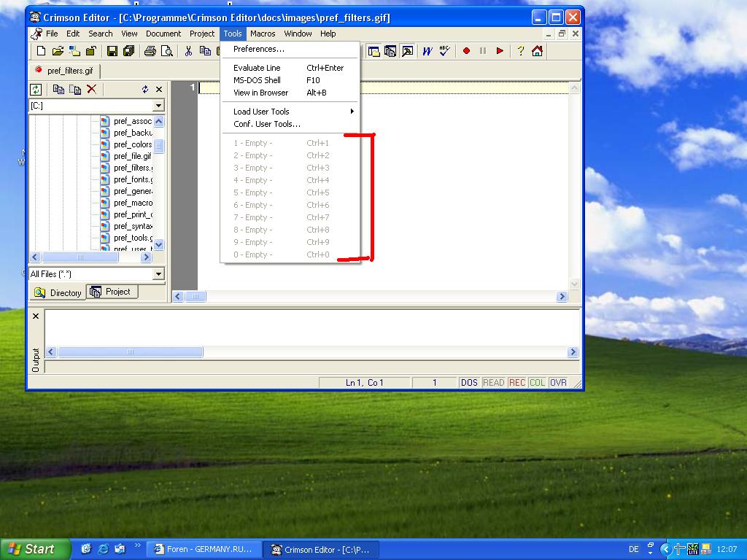Image resolution: width=747 pixels, height=560 pixels.
Task: Select the pref_syntax file in the tree
Action: pos(133,226)
